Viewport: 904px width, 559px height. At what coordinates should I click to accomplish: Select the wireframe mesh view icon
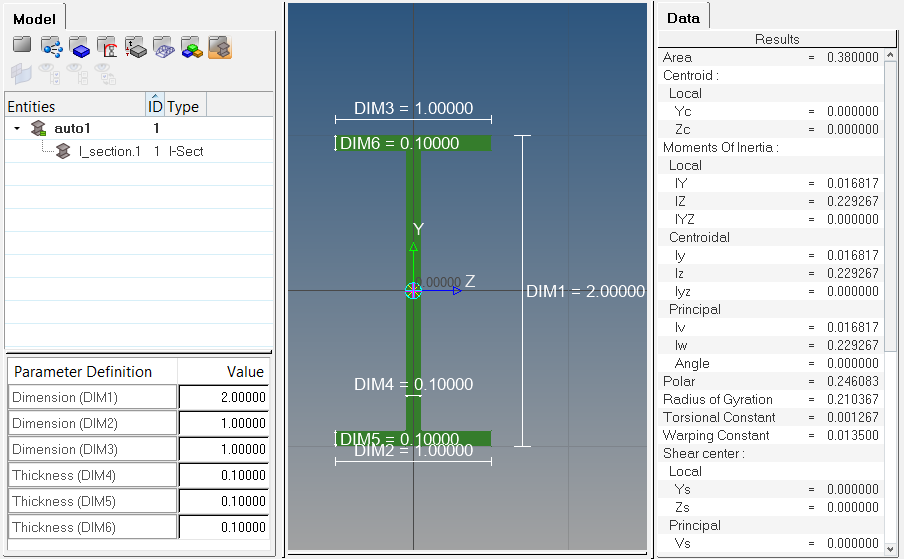pos(164,46)
